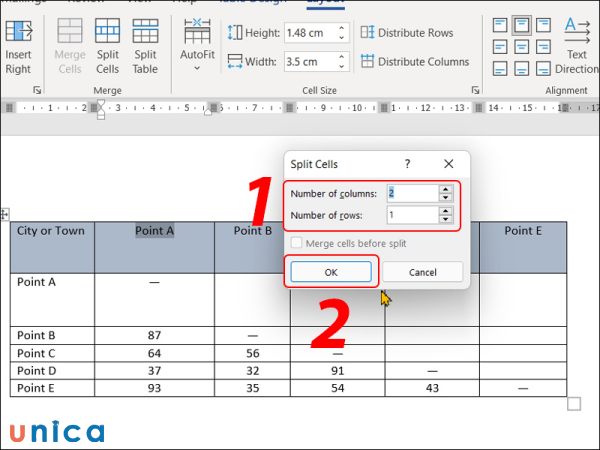600x450 pixels.
Task: Decrease the column Width value
Action: point(342,66)
